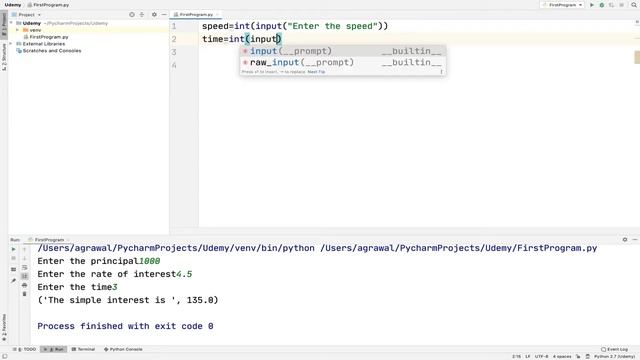Open completion popup options (three dots)

click(x=441, y=72)
